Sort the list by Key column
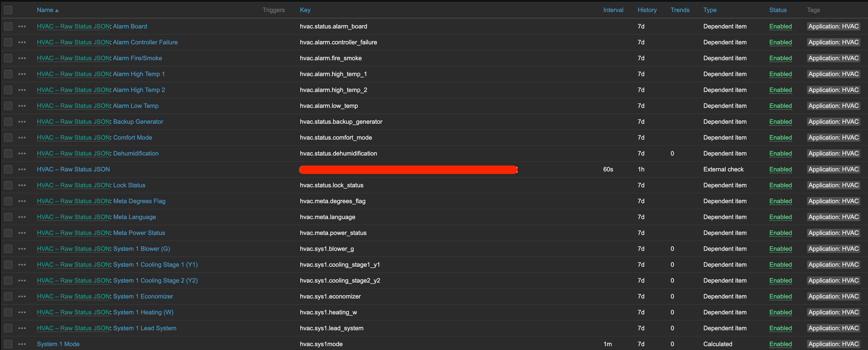 [305, 10]
